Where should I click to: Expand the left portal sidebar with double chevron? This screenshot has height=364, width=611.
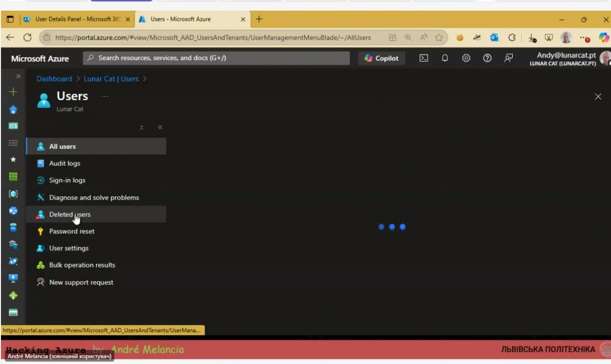click(x=18, y=76)
